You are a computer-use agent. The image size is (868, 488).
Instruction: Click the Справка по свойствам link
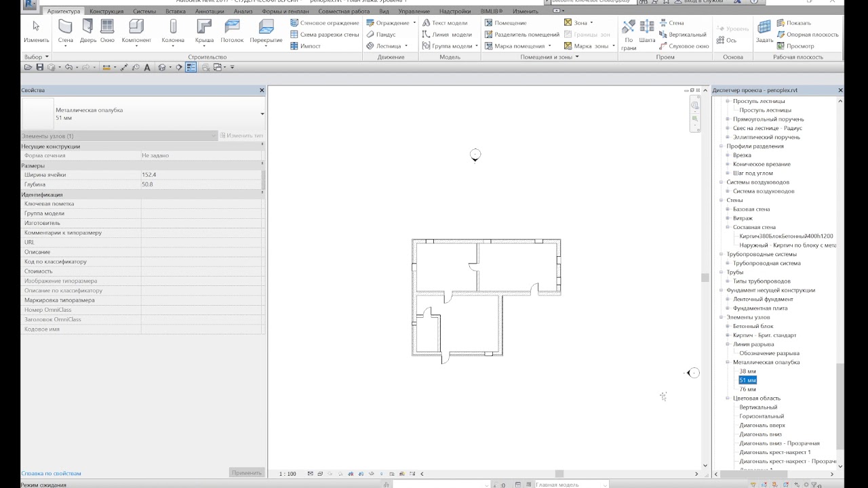pos(51,473)
